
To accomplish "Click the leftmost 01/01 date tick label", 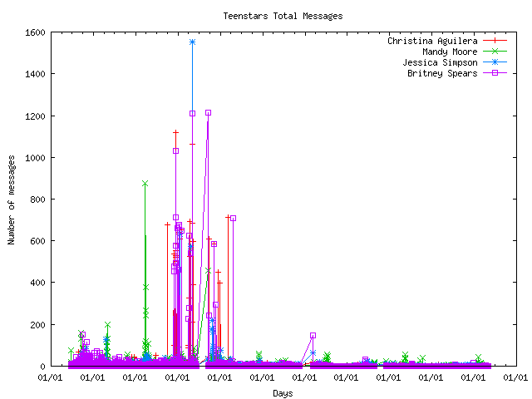I will tap(50, 378).
